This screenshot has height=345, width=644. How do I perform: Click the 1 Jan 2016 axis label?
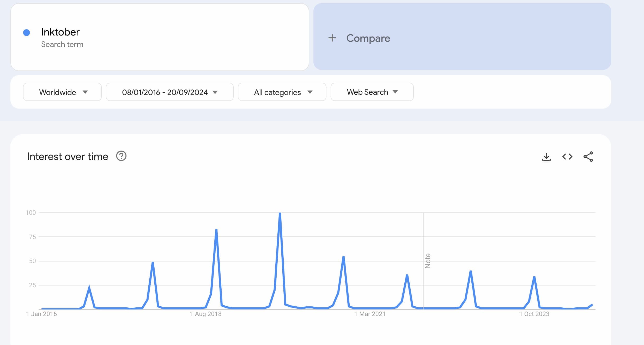coord(41,314)
